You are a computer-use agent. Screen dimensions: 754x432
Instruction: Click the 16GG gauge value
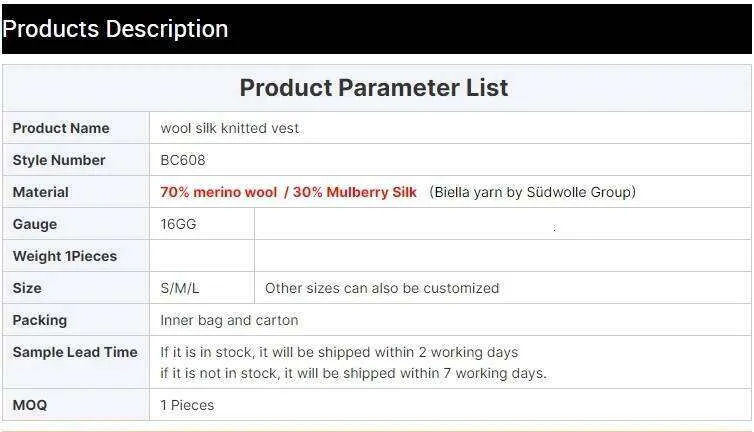(x=178, y=224)
